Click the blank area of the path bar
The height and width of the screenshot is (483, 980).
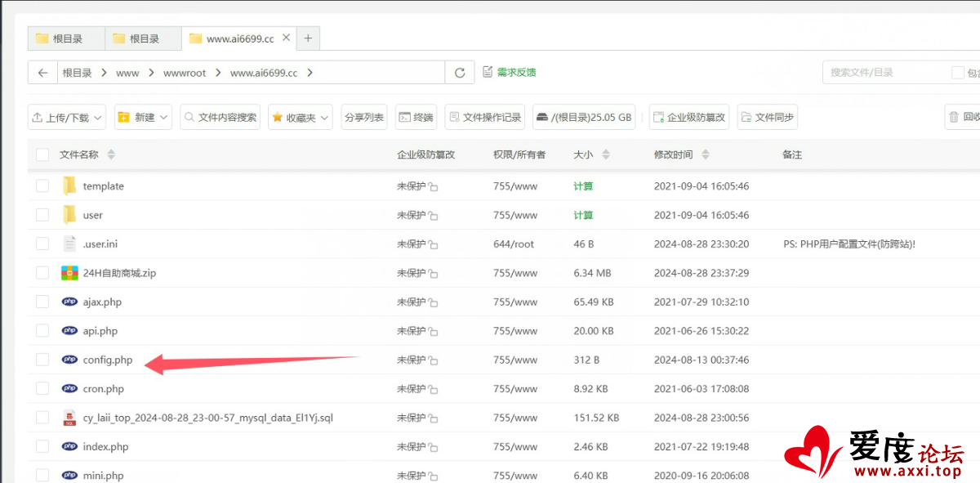(x=380, y=73)
